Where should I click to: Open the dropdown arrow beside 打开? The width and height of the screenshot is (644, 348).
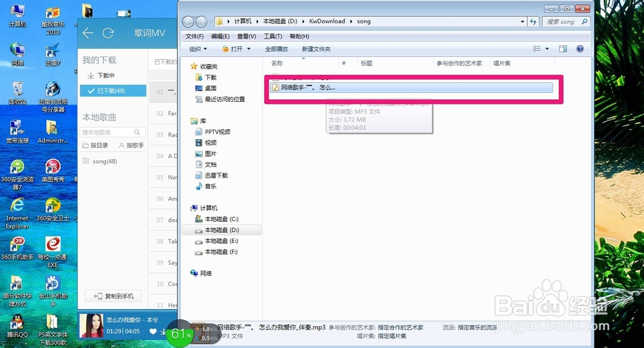[249, 49]
